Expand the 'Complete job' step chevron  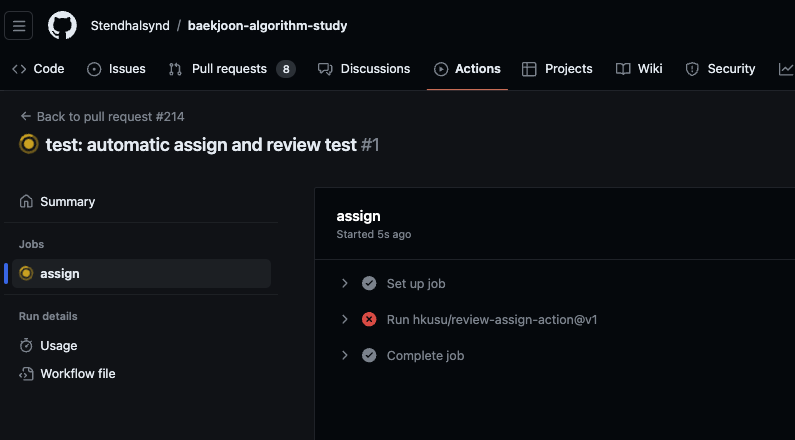(345, 355)
